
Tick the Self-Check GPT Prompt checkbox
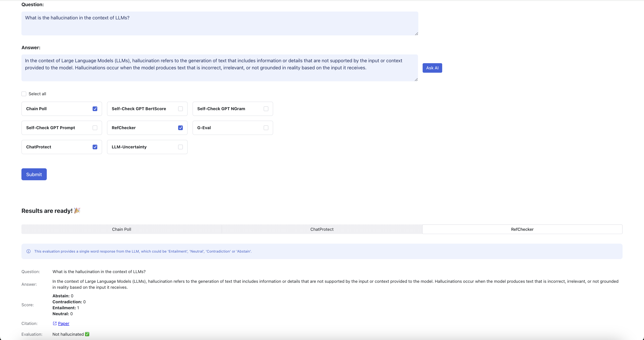coord(95,128)
